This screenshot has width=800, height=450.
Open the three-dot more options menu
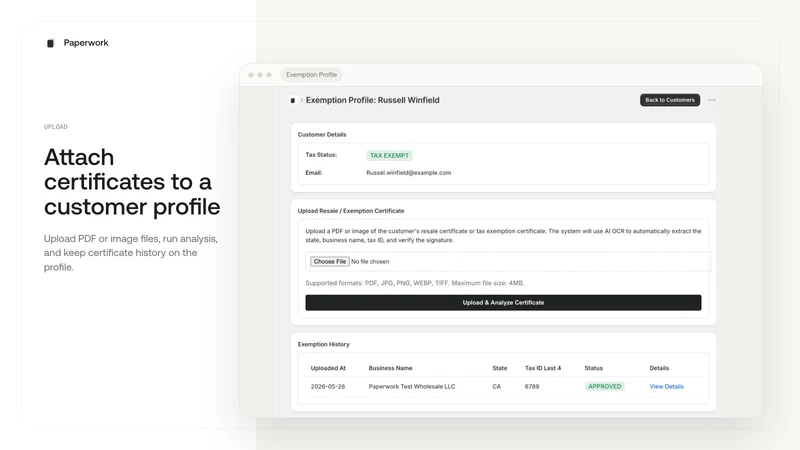tap(712, 100)
